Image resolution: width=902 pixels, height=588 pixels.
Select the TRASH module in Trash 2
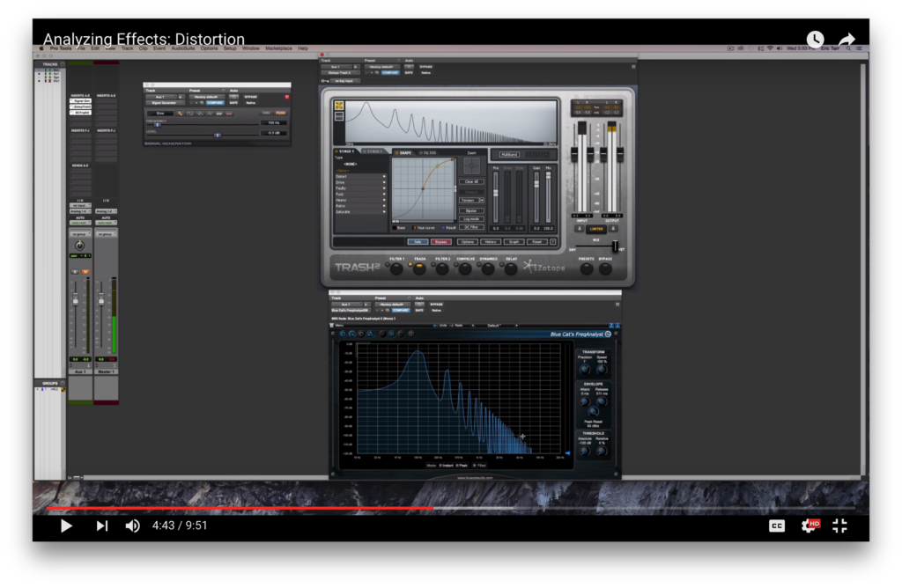pos(418,268)
